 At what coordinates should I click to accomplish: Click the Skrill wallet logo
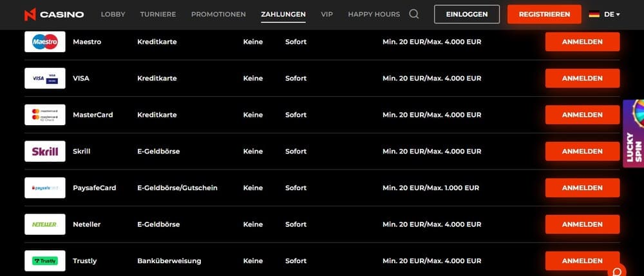point(45,152)
